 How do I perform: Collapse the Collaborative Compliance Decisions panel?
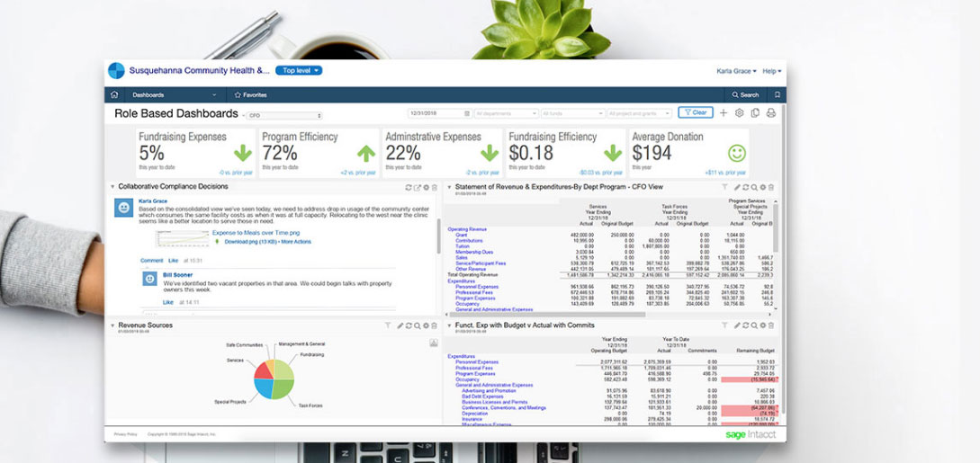[112, 187]
